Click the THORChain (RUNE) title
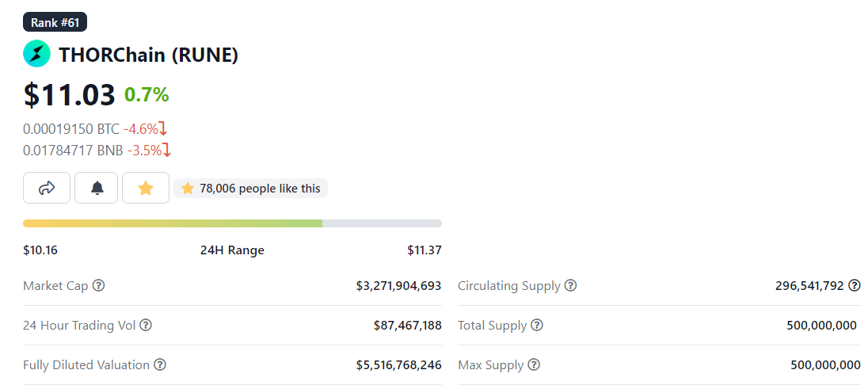Viewport: 868px width, 389px height. pyautogui.click(x=148, y=55)
